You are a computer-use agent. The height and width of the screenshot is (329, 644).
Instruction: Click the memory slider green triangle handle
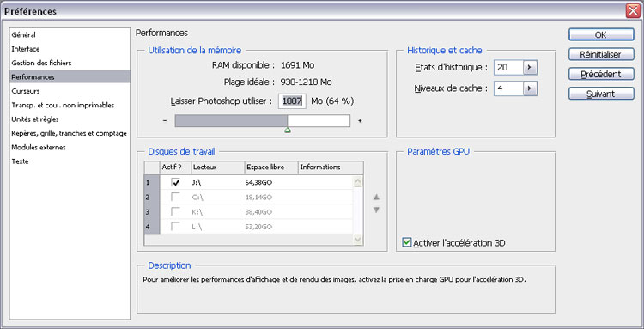288,131
